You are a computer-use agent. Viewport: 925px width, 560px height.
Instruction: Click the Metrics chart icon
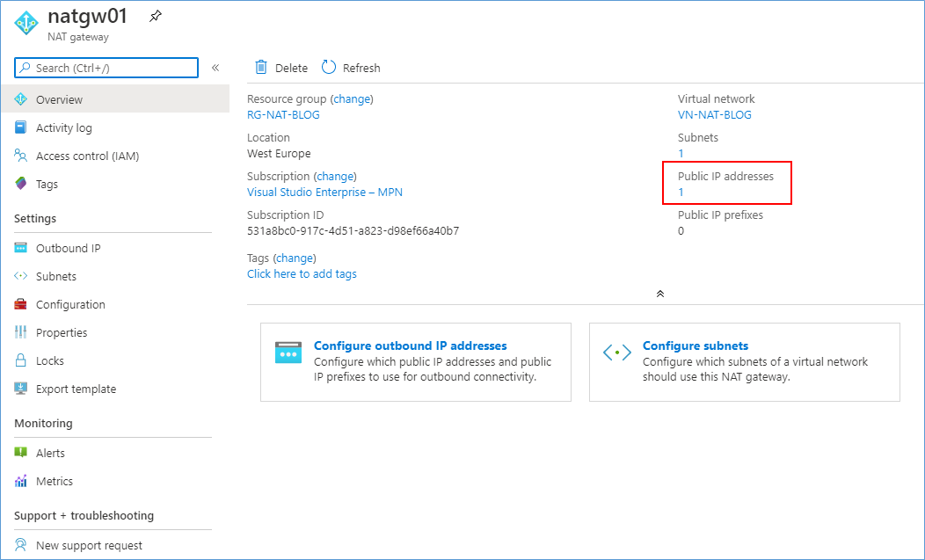[20, 481]
